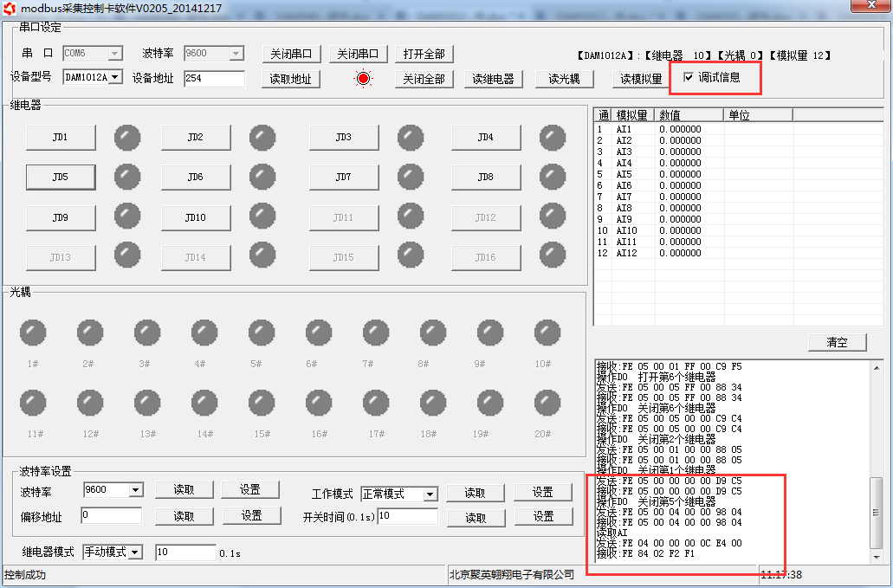893x588 pixels.
Task: Click the 模拟量 column header
Action: pyautogui.click(x=632, y=115)
